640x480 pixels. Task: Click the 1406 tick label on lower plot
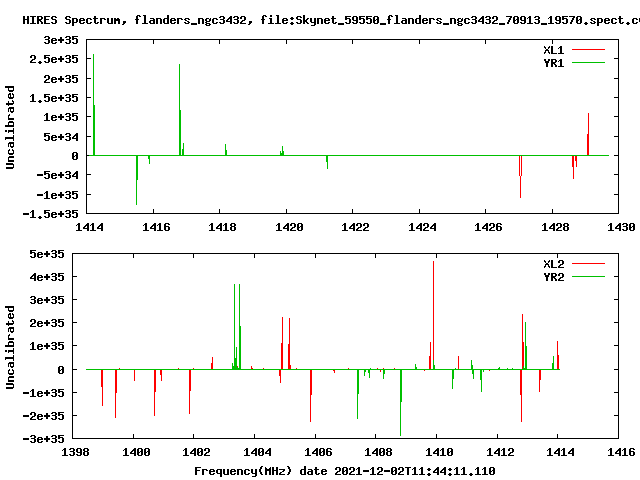pyautogui.click(x=318, y=452)
